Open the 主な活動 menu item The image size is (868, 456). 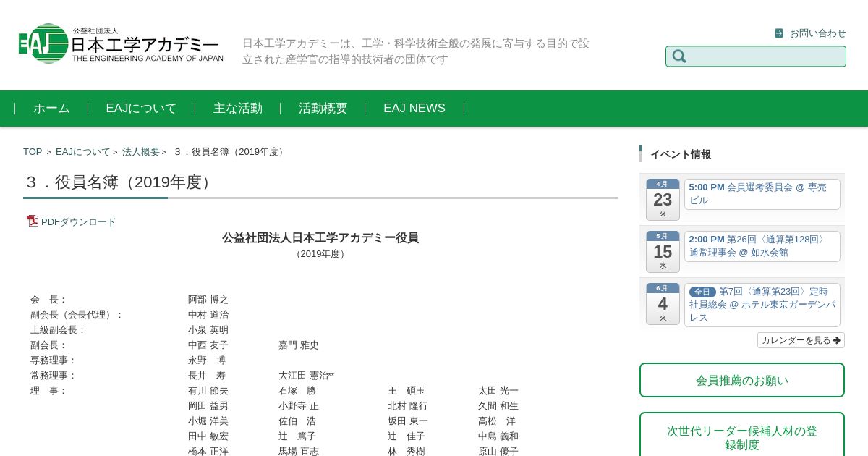pos(238,109)
